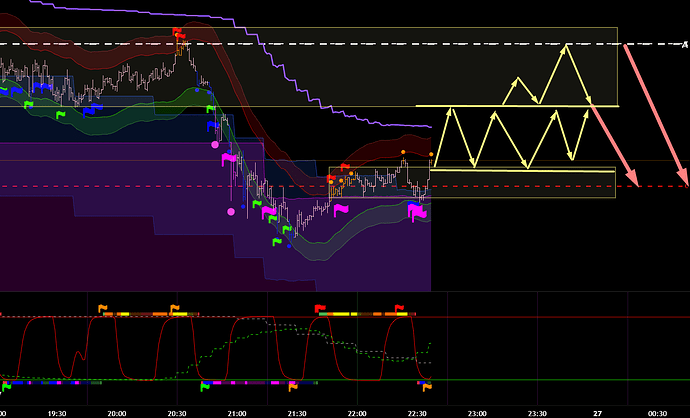
Task: Select the upper large magenta dot marker
Action: 215,145
